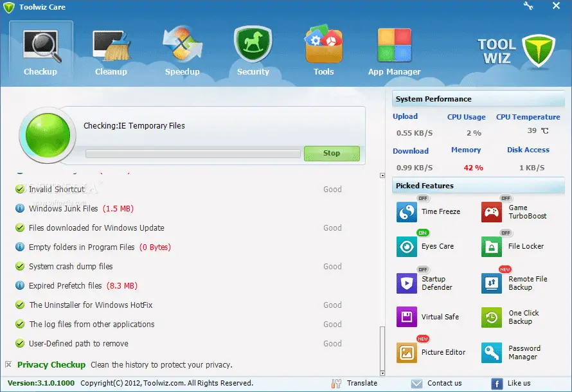This screenshot has height=392, width=572.
Task: Select Files downloaded for Windows Update row
Action: (179, 228)
